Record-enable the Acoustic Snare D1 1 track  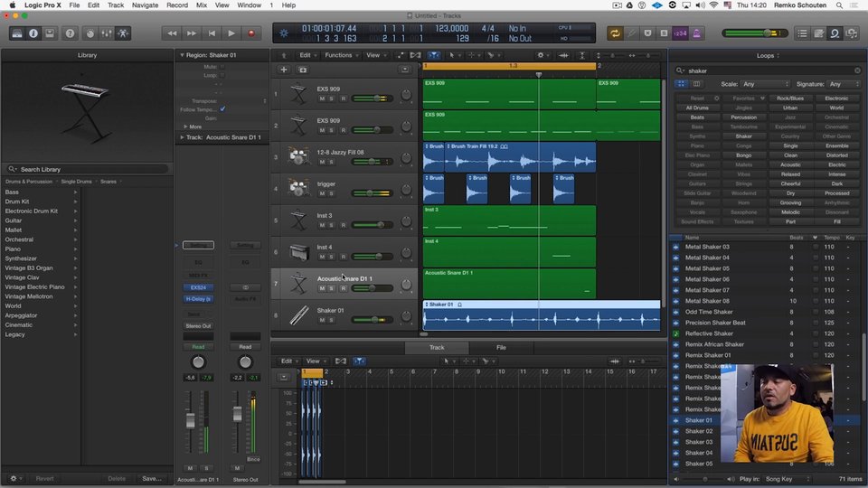point(343,288)
